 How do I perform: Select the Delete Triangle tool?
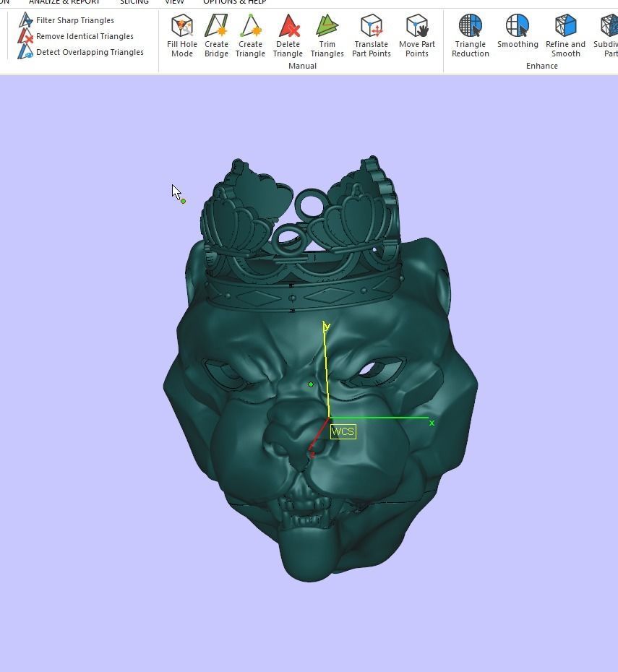(x=288, y=36)
